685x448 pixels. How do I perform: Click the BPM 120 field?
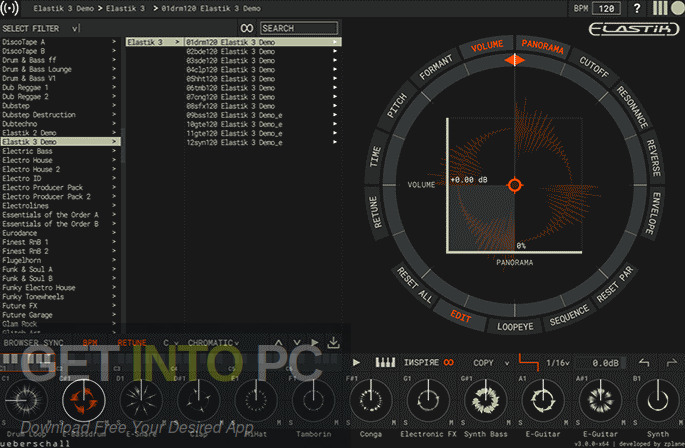point(606,8)
